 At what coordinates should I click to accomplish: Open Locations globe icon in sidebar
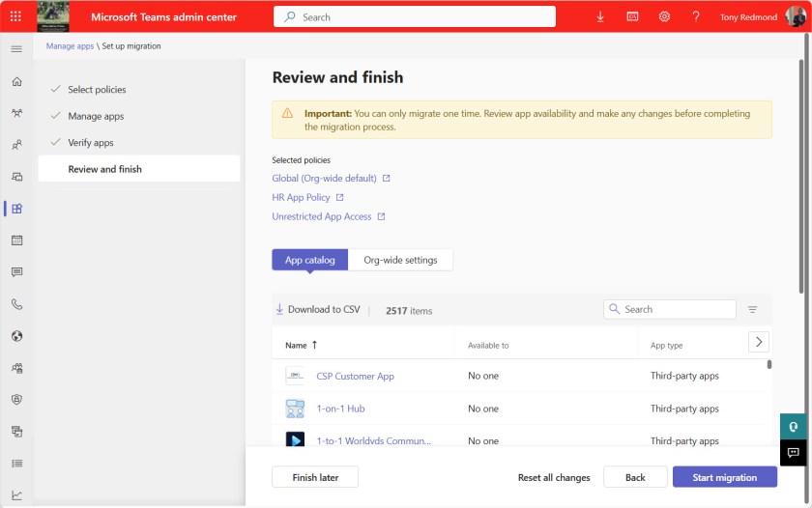click(x=16, y=336)
